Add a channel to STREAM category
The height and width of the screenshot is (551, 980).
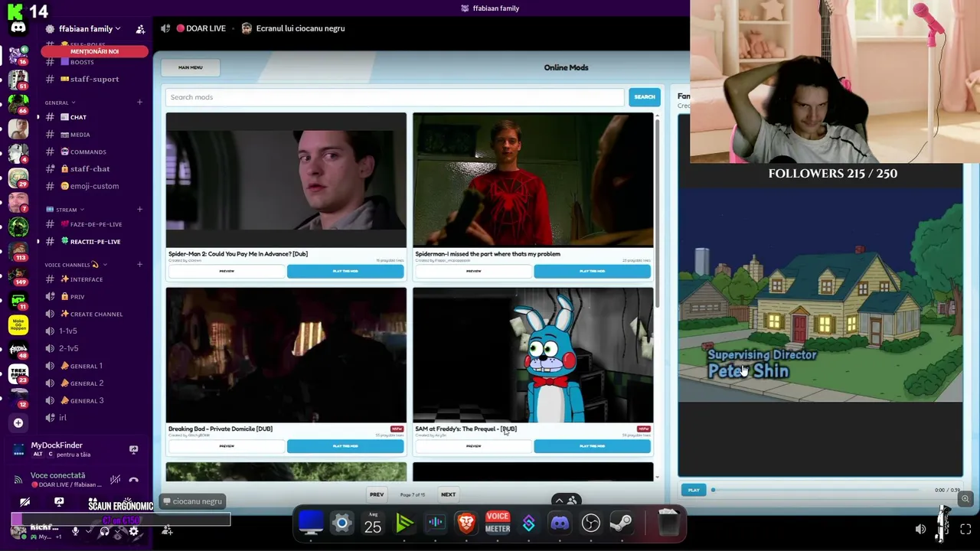(139, 210)
